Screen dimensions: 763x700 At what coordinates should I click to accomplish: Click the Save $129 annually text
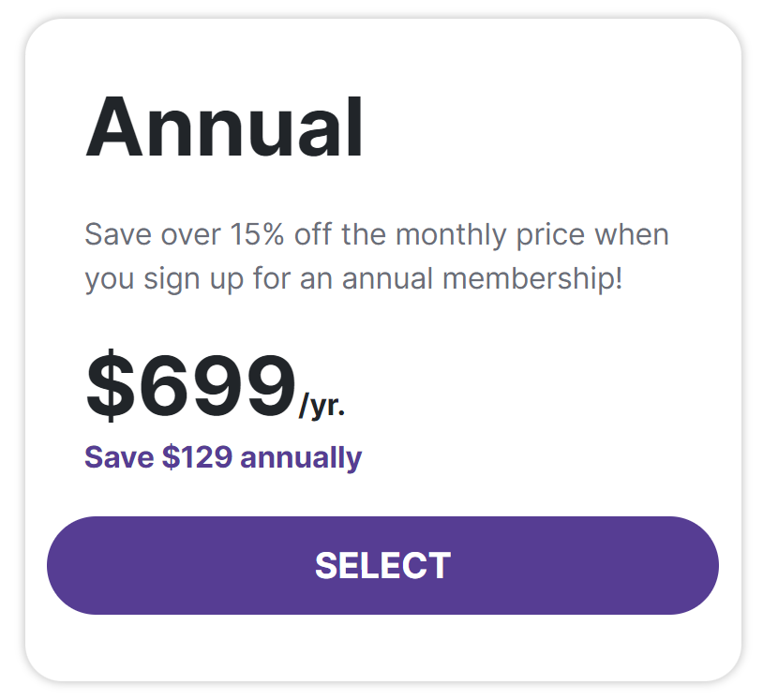(223, 457)
